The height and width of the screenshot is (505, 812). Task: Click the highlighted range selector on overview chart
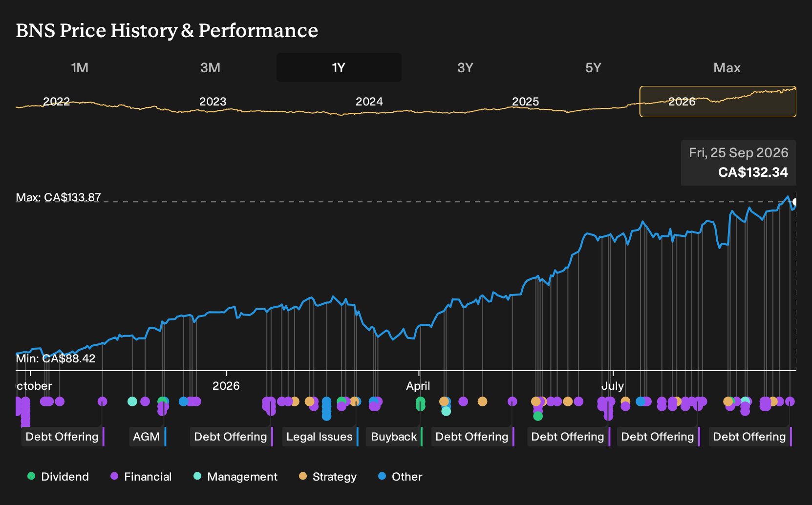(x=718, y=102)
